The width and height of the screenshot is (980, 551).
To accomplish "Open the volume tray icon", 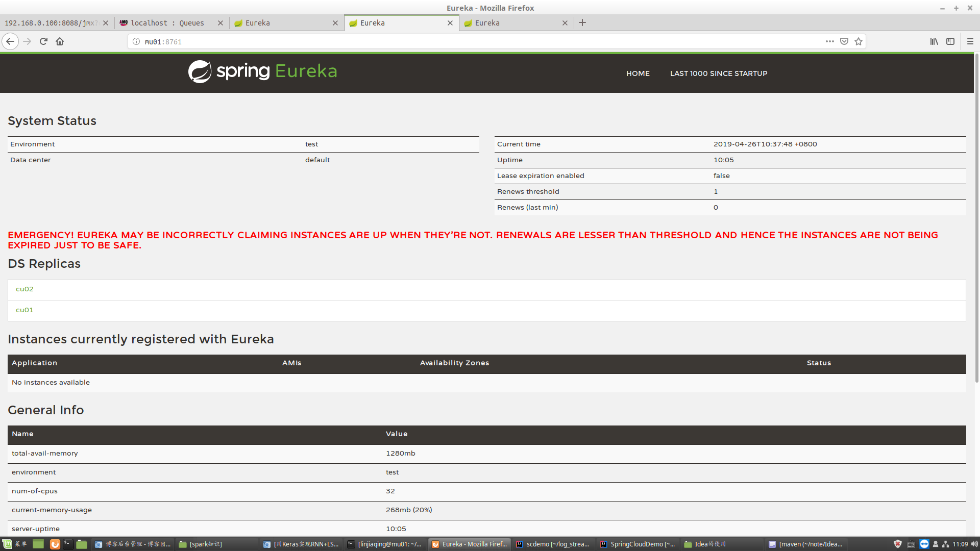I will click(974, 544).
